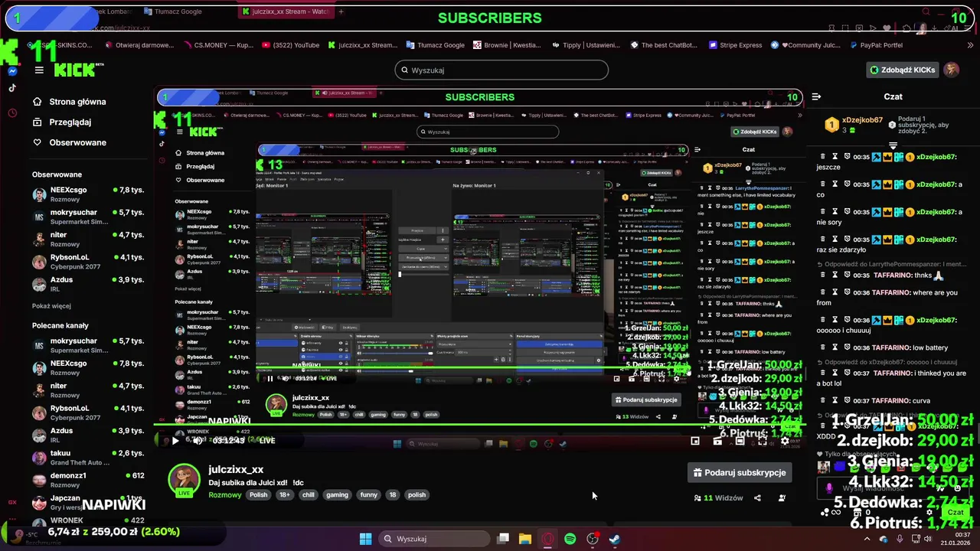The image size is (980, 551).
Task: Open Przeglądaj in the sidebar
Action: point(61,122)
